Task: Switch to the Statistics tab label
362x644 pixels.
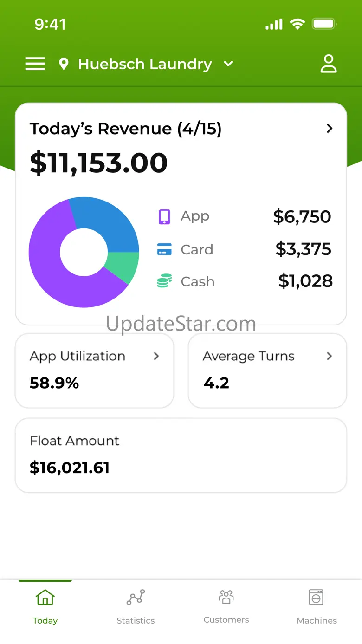Action: [136, 621]
